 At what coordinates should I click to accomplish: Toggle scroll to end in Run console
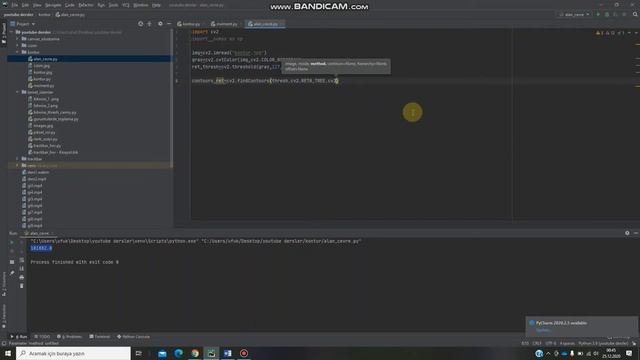point(22,269)
